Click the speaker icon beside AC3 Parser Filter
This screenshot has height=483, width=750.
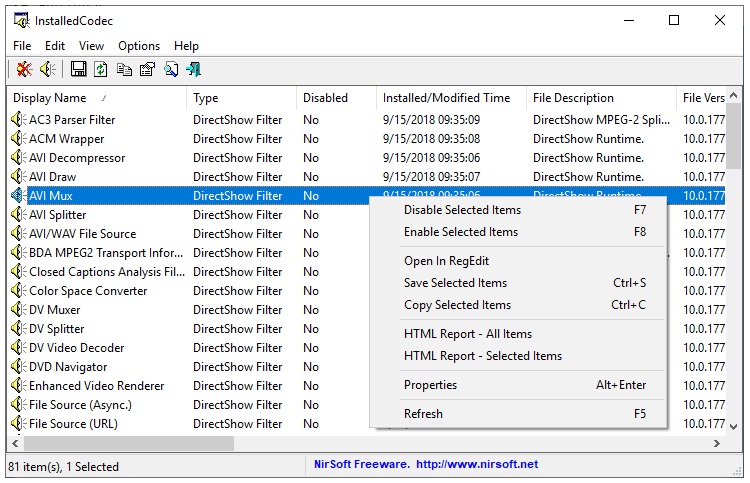click(18, 120)
